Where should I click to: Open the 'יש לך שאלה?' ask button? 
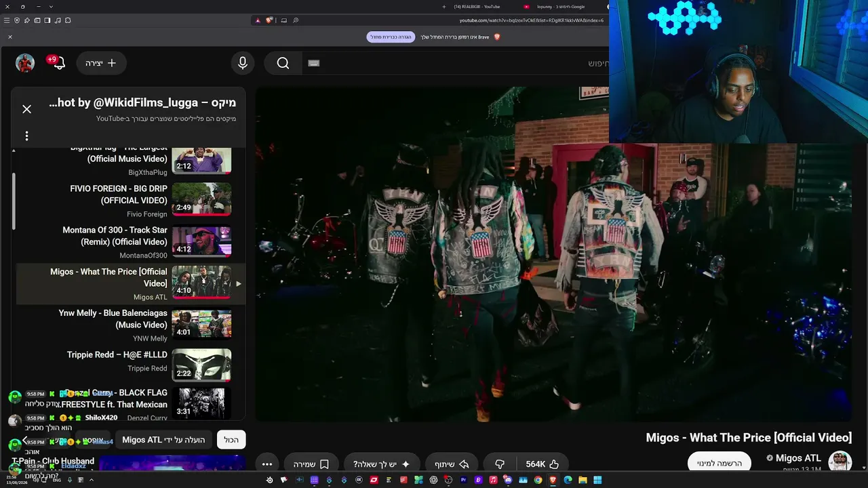coord(382,464)
